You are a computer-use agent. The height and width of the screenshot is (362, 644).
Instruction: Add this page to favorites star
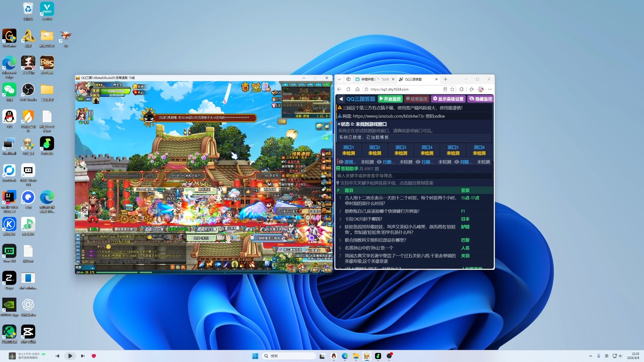[x=452, y=89]
